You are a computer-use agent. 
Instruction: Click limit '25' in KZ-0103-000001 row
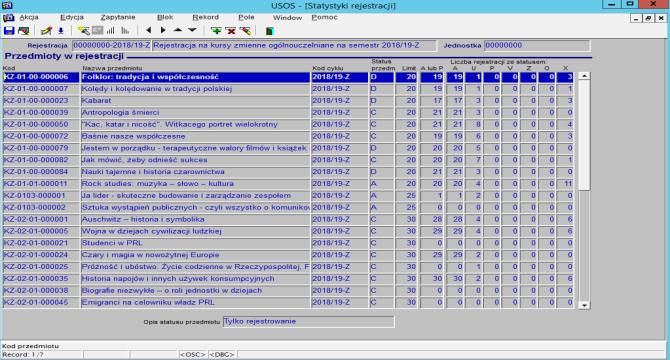(x=406, y=196)
